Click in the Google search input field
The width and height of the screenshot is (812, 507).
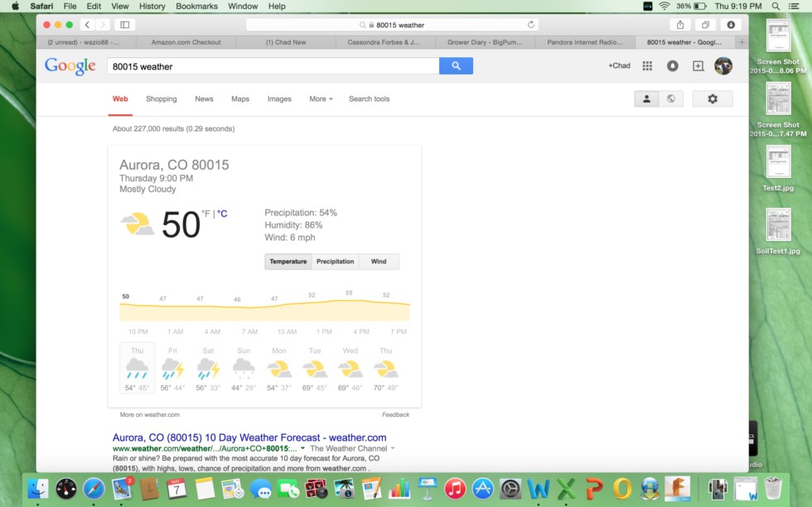point(273,66)
